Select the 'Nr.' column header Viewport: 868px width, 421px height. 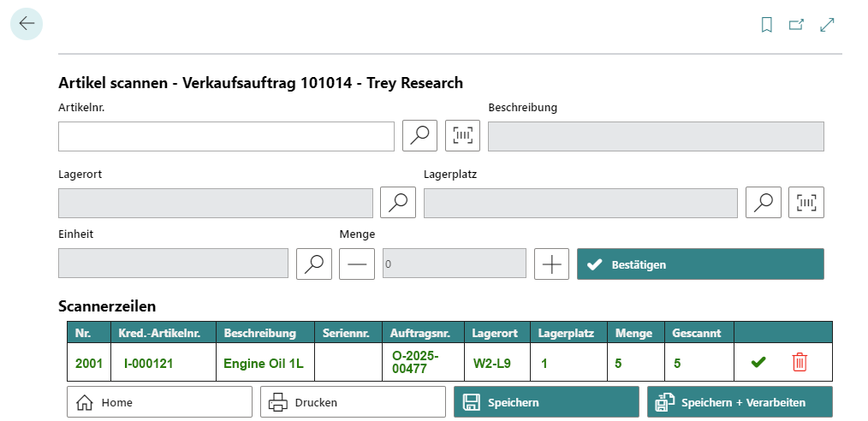pos(89,332)
